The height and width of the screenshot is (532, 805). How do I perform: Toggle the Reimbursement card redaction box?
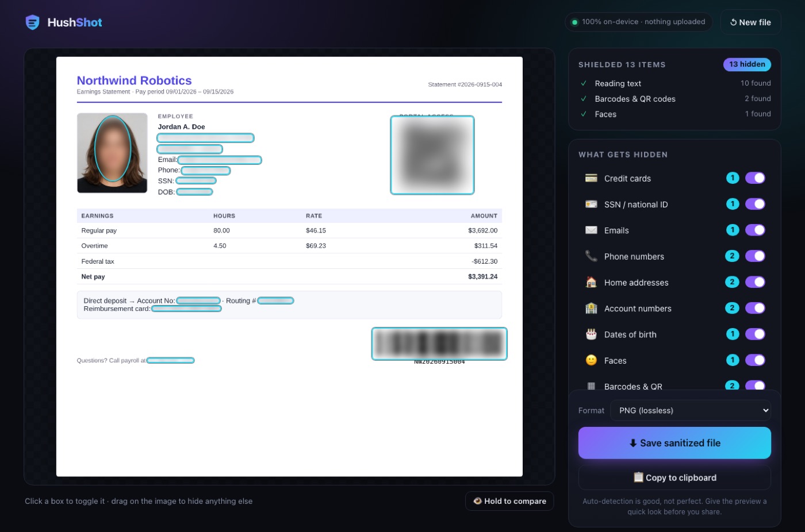pyautogui.click(x=186, y=309)
